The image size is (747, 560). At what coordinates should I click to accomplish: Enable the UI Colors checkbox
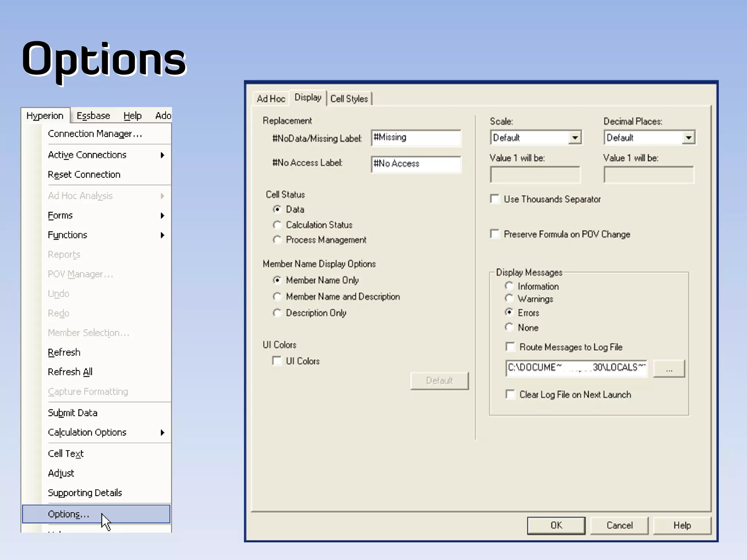coord(277,361)
